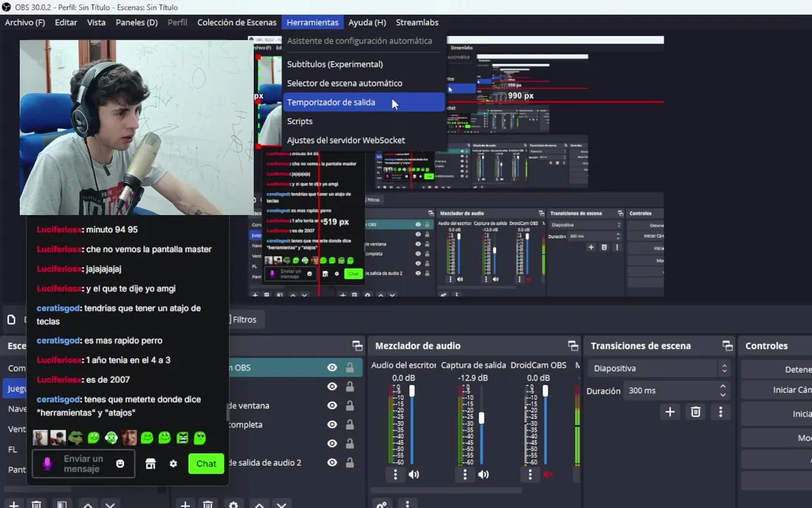Viewport: 812px width, 508px height.
Task: Select the FL scene in scenes list
Action: point(13,449)
